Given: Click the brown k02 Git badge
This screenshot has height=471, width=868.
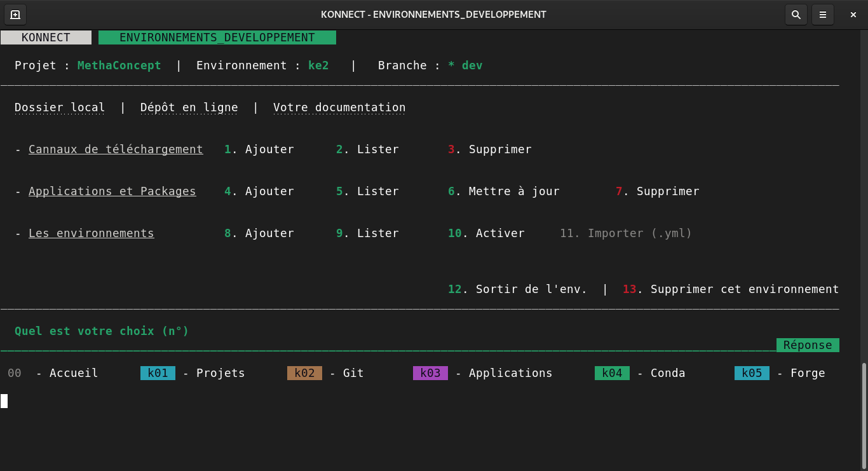Looking at the screenshot, I should (x=304, y=373).
